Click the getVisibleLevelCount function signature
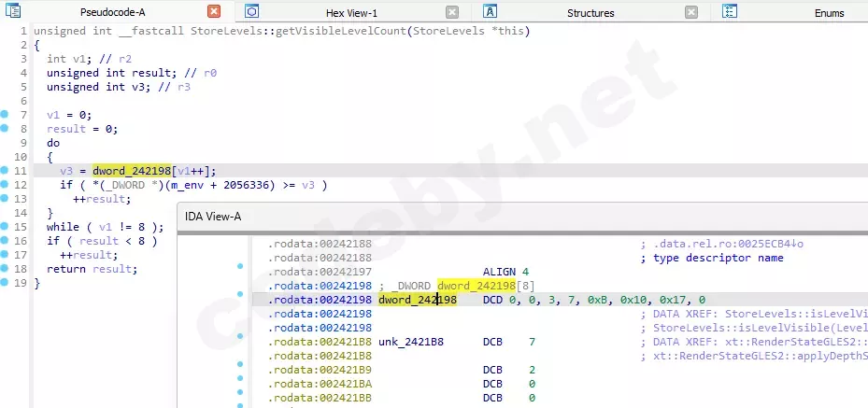The image size is (868, 408). point(282,31)
